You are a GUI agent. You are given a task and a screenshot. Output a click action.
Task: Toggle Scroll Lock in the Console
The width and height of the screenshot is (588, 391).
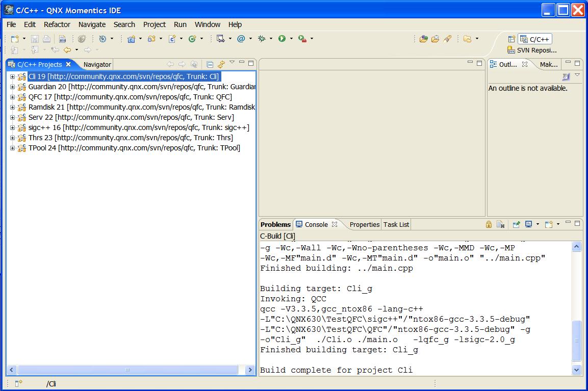(x=489, y=224)
